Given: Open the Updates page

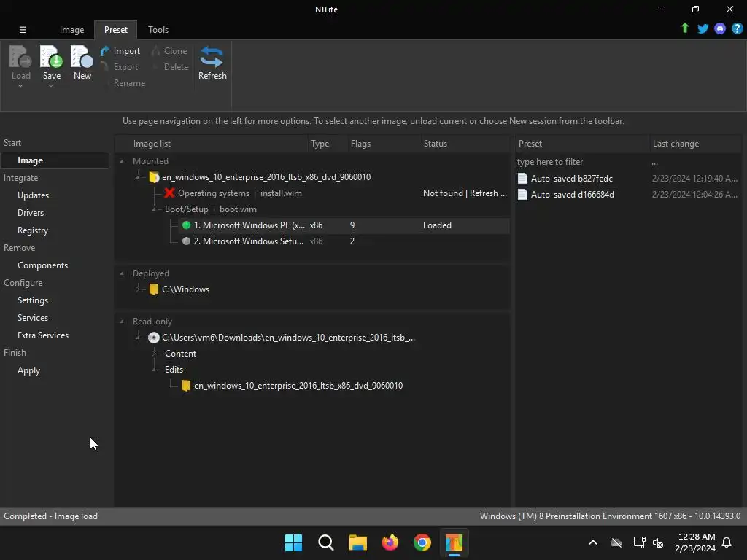Looking at the screenshot, I should 33,195.
